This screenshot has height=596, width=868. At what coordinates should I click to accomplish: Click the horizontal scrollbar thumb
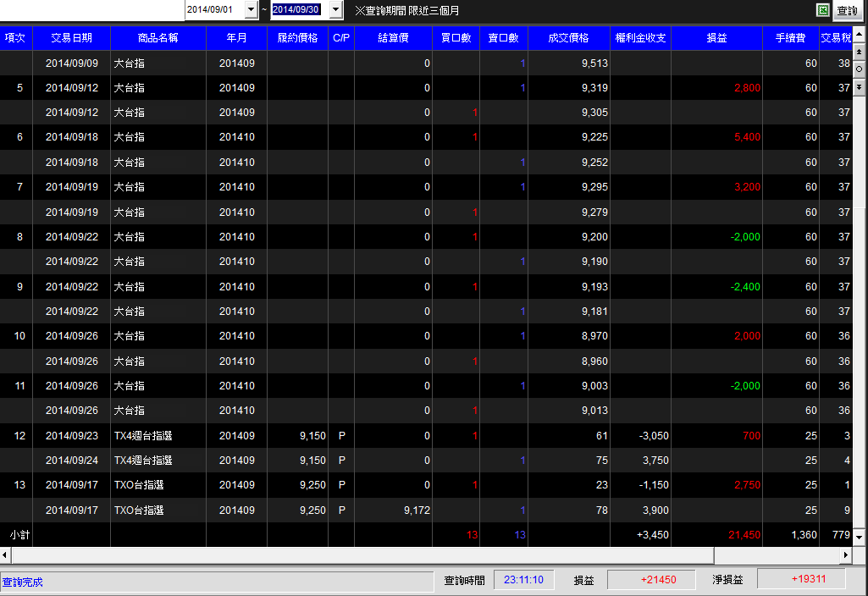click(362, 555)
